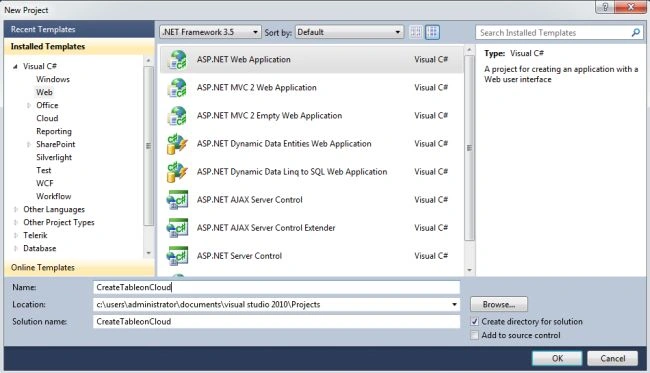Collapse the Visual C# tree node

(15, 66)
